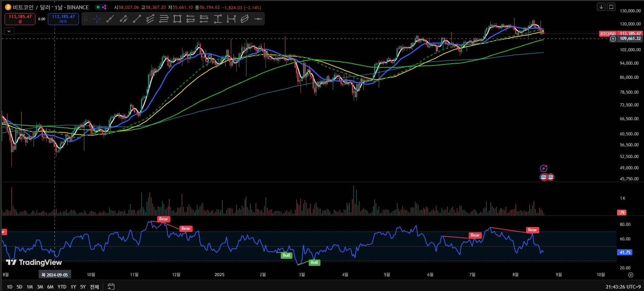644x291 pixels.
Task: Choose the ray line drawing tool
Action: [x=137, y=19]
